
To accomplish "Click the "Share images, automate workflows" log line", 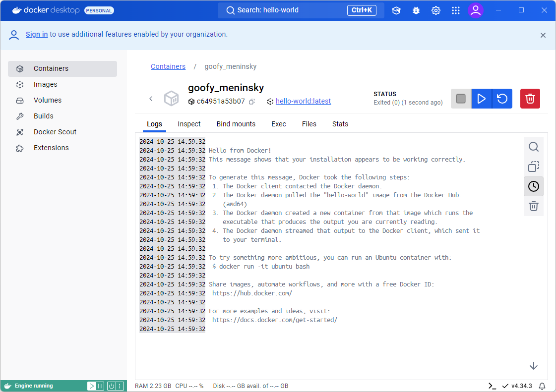I will (x=321, y=284).
